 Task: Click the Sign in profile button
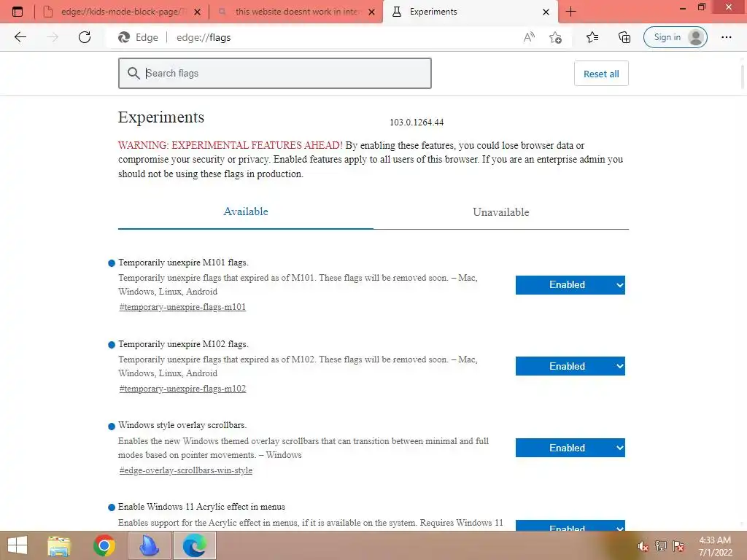coord(675,37)
